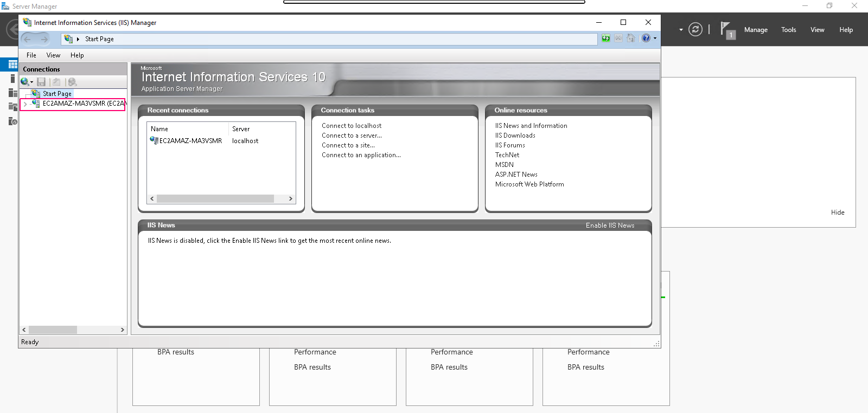Open the IIS Downloads link
Image resolution: width=868 pixels, height=413 pixels.
pos(515,135)
